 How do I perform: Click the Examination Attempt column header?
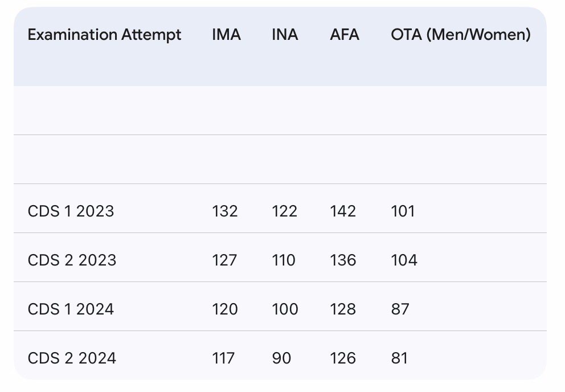tap(104, 35)
